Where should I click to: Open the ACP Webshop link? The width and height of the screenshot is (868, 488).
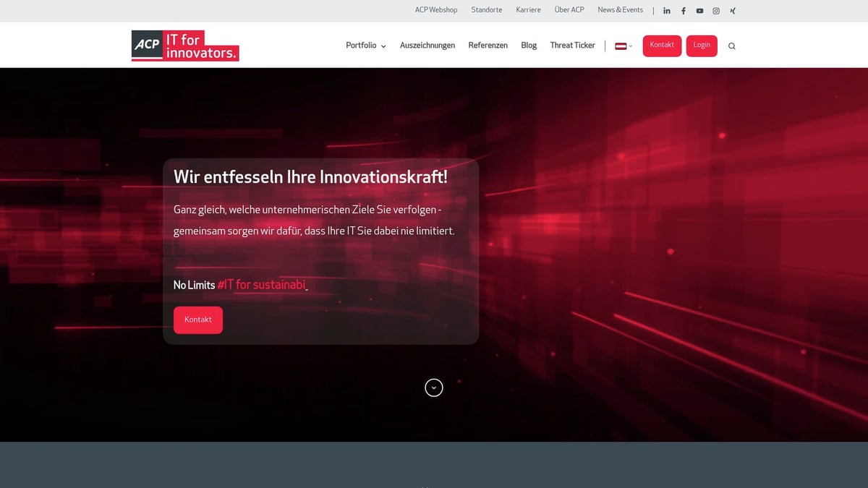coord(435,9)
